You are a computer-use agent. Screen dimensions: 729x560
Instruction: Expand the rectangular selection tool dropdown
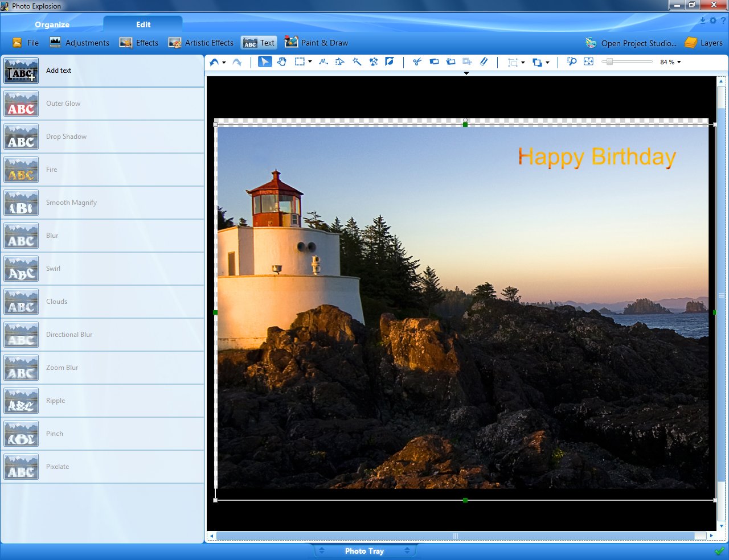310,62
